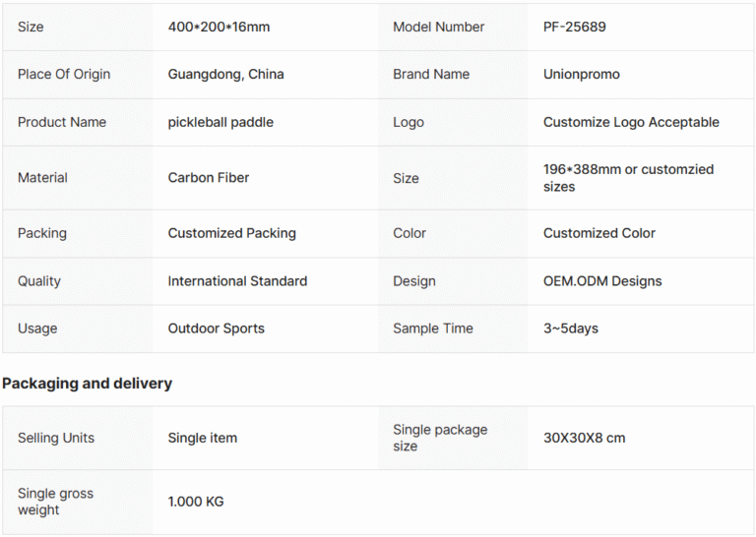Click the 1.000 KG gross weight value

coord(196,502)
